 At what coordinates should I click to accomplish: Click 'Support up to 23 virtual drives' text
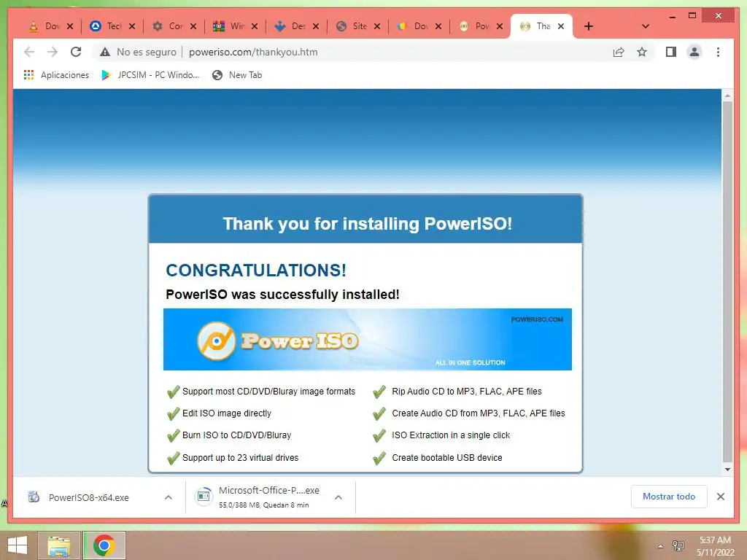point(240,458)
